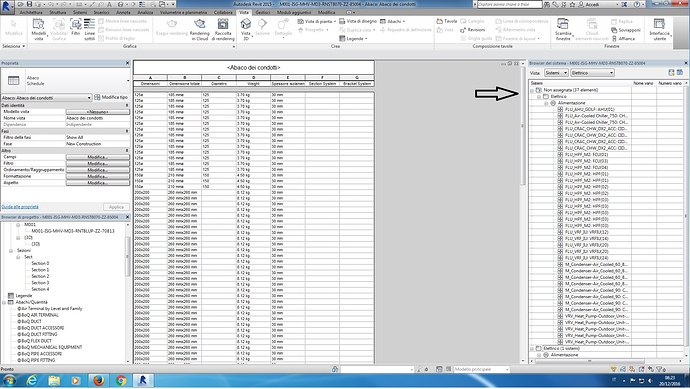
Task: Open the Sistemi view dropdown
Action: (x=556, y=73)
